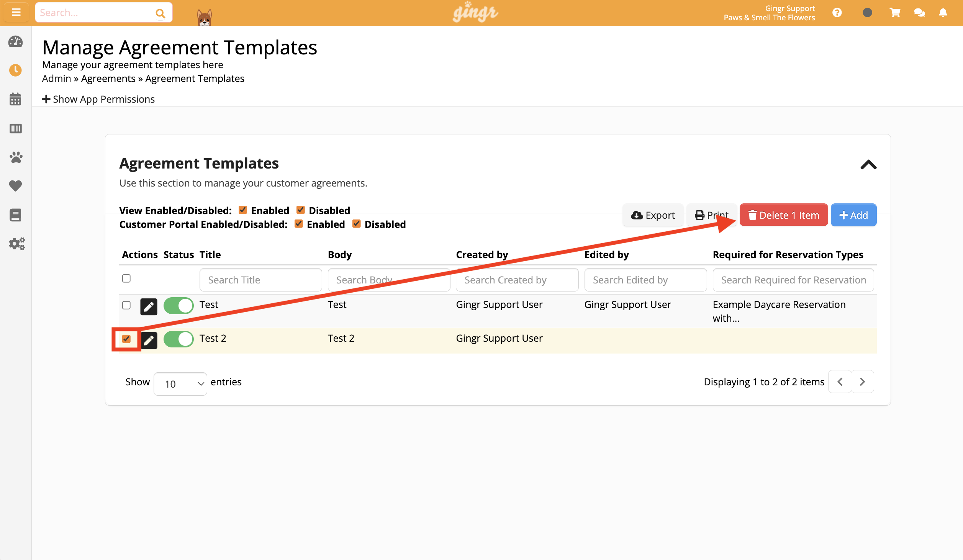Expand Show App Permissions
The height and width of the screenshot is (560, 963).
[98, 99]
